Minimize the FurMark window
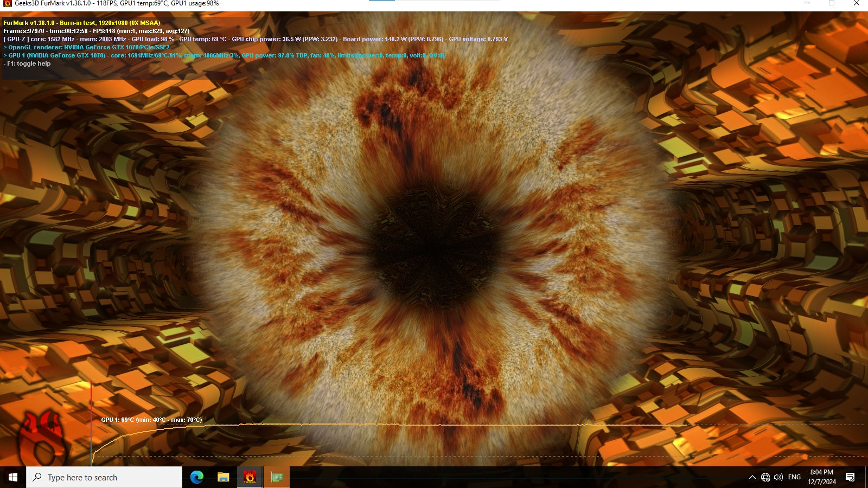868x488 pixels. coord(807,3)
